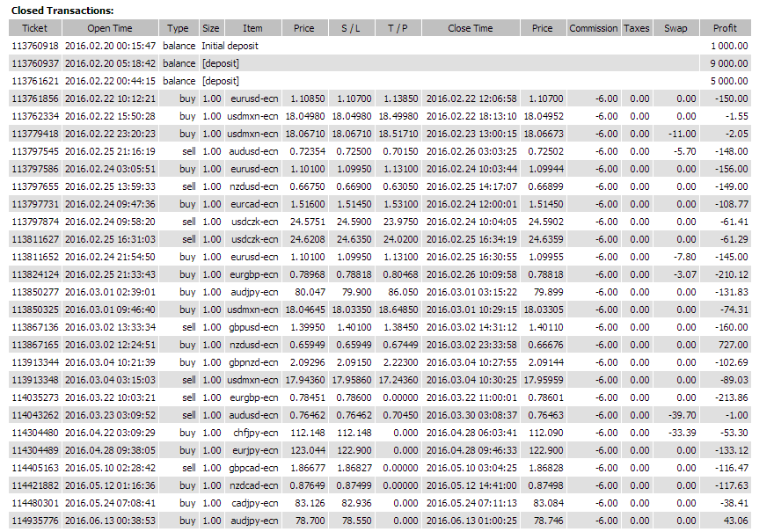Click profit value -61.41
Viewport: 774px width, 532px height.
coord(734,222)
